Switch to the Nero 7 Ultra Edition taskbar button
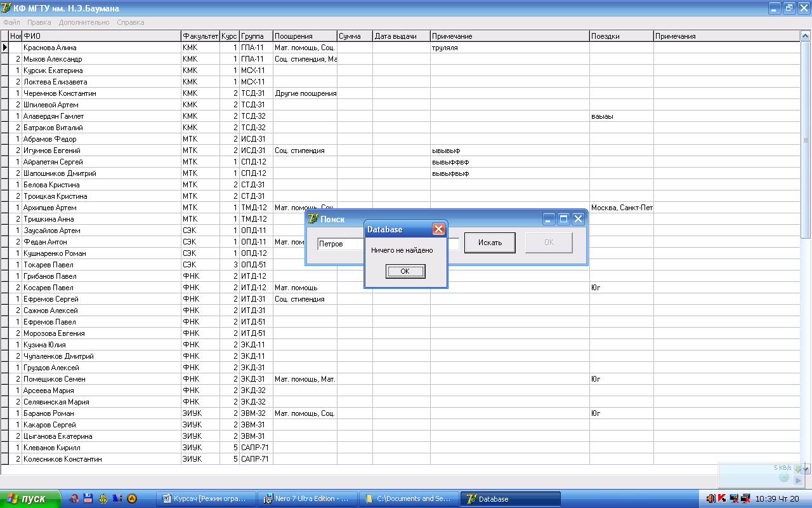This screenshot has height=508, width=812. tap(309, 498)
